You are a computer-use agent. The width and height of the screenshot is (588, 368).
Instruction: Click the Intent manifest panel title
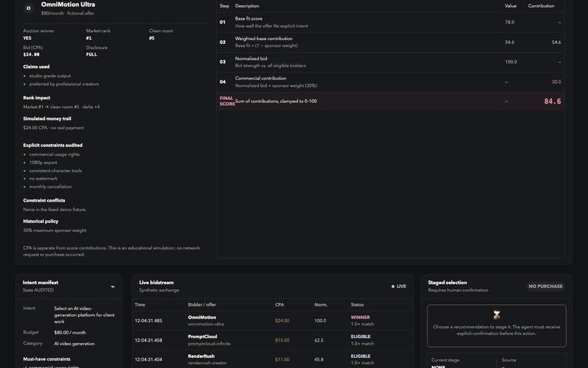pos(41,283)
